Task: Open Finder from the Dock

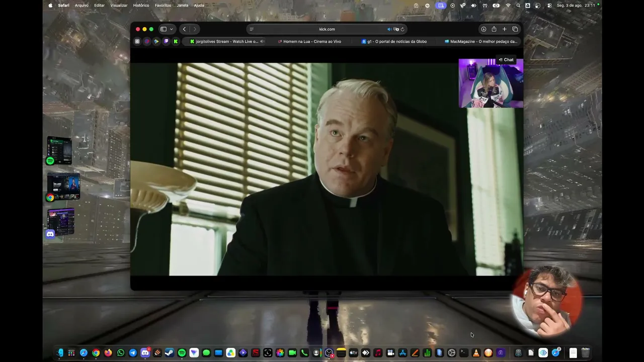Action: coord(59,353)
